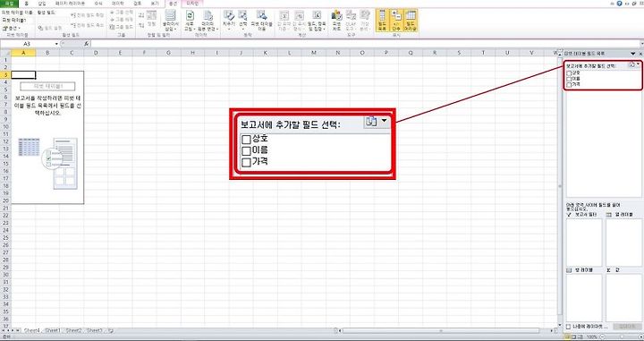Switch to the Sheet2 tab

pyautogui.click(x=74, y=330)
